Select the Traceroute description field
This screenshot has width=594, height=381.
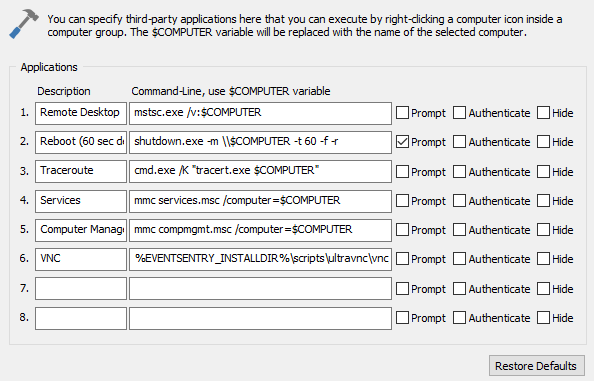tap(81, 171)
